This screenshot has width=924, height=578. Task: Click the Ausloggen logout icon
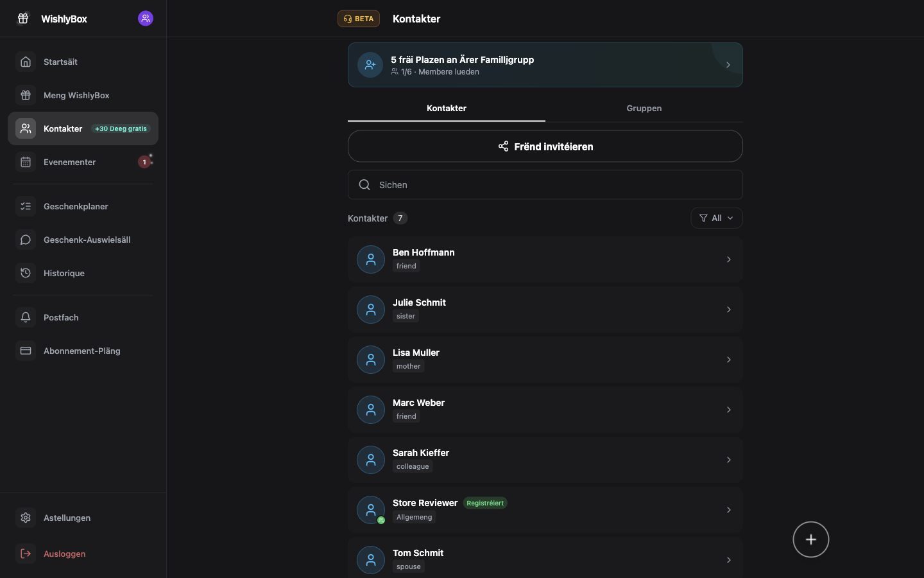pos(26,554)
